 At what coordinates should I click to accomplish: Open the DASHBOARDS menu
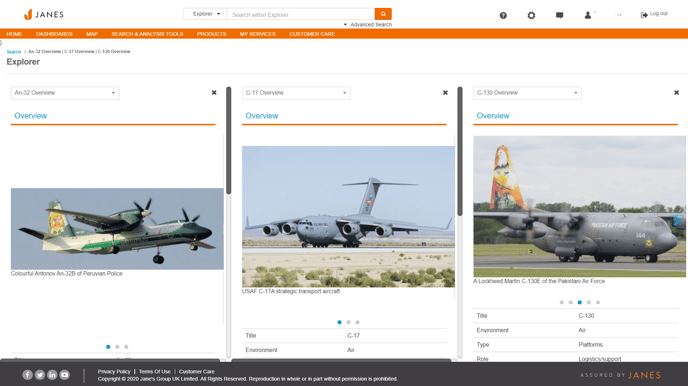click(x=54, y=34)
